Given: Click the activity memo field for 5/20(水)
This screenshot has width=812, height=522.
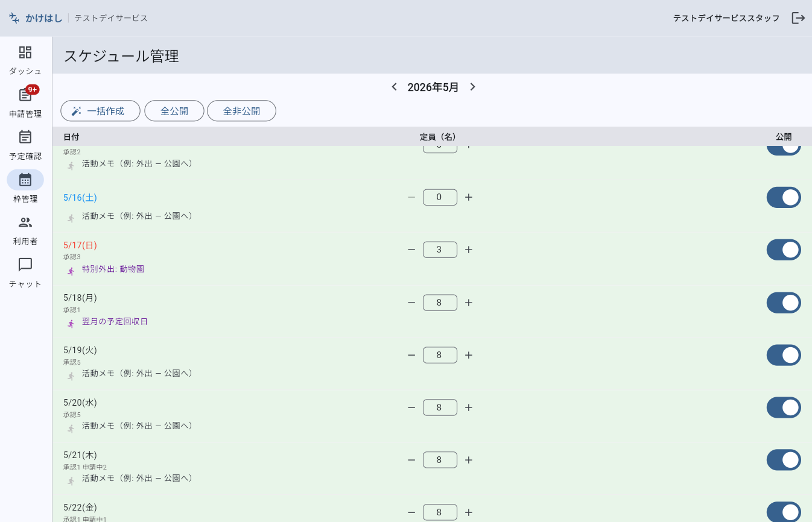Looking at the screenshot, I should tap(139, 426).
